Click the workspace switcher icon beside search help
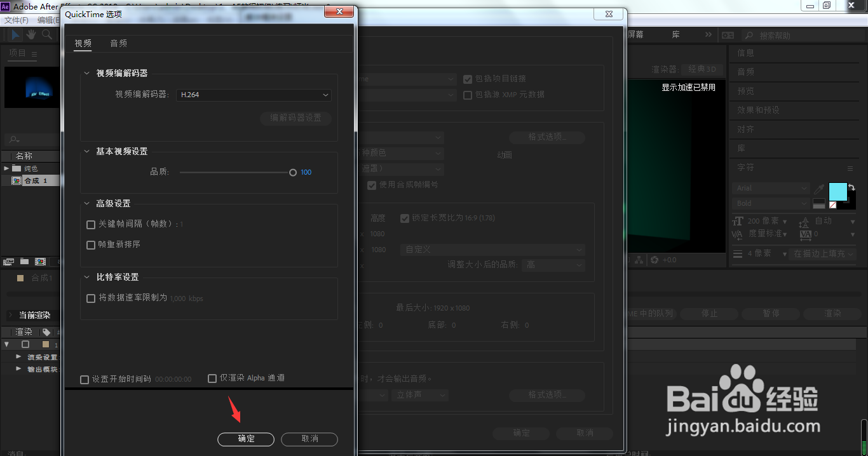 click(x=728, y=35)
